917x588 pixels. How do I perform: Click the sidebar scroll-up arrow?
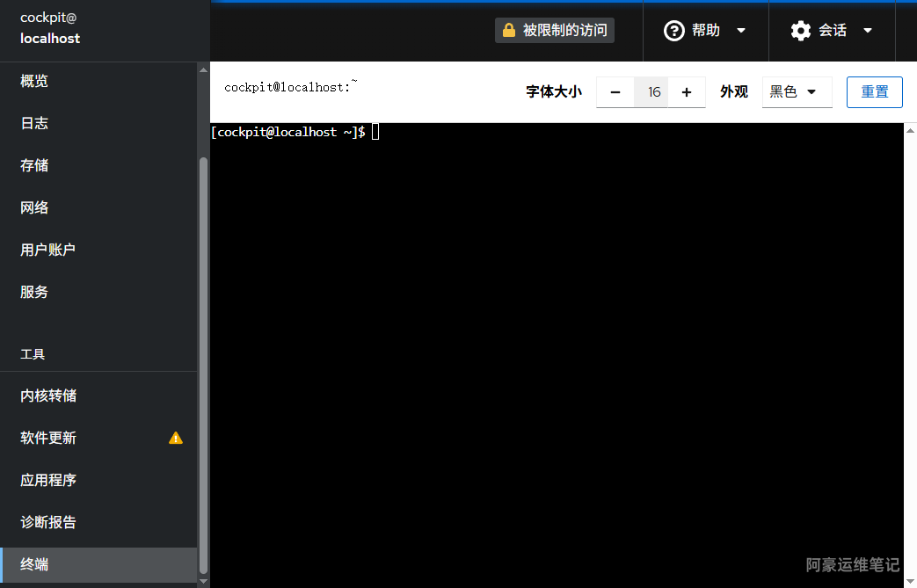click(x=203, y=69)
